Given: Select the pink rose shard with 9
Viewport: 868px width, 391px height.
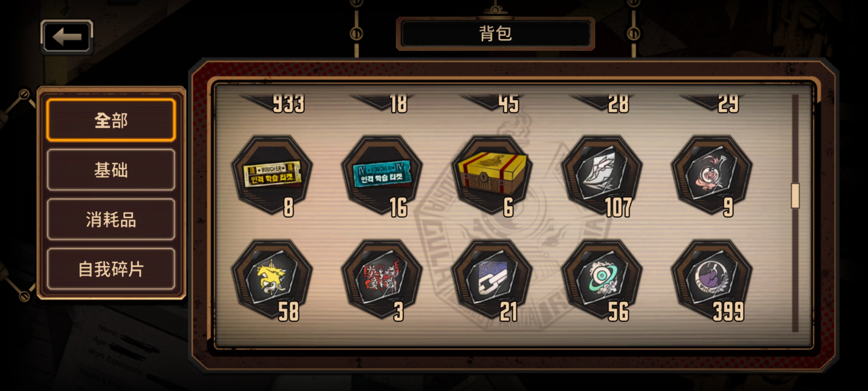Looking at the screenshot, I should point(712,175).
